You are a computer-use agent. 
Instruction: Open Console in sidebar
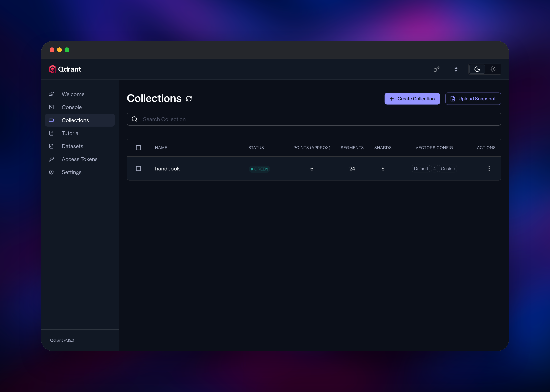coord(80,107)
